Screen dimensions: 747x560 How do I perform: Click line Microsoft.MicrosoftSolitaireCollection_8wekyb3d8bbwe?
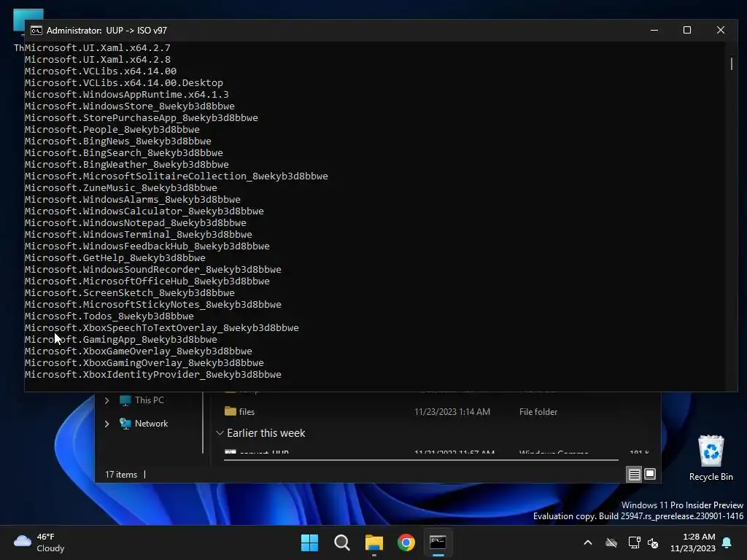(177, 176)
